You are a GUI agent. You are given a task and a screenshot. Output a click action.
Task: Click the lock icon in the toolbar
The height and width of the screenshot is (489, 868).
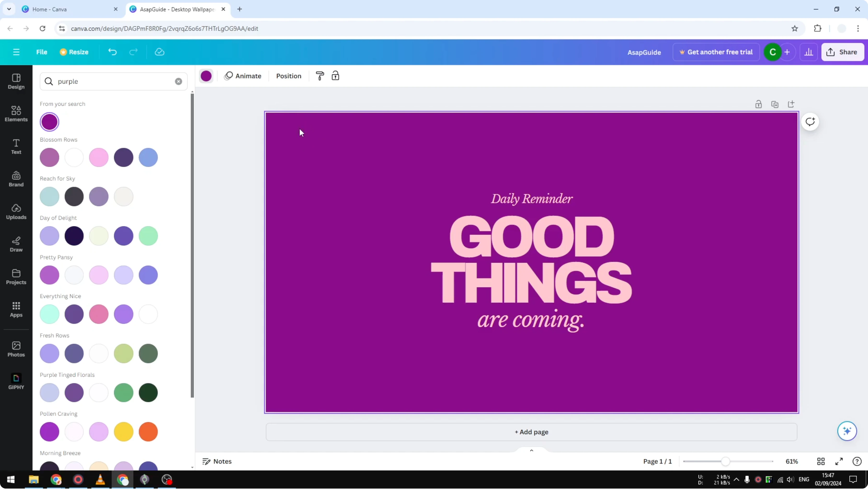(x=335, y=76)
